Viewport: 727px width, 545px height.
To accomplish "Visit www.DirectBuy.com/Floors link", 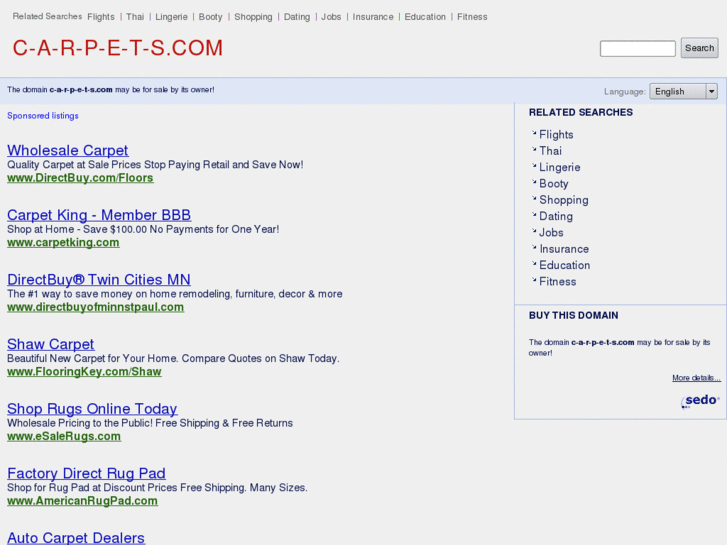I will pyautogui.click(x=80, y=178).
